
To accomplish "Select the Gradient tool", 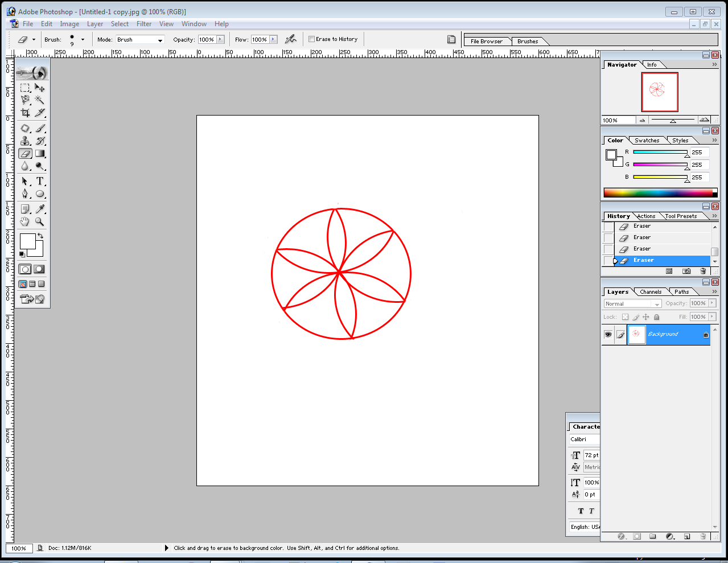I will pos(40,154).
